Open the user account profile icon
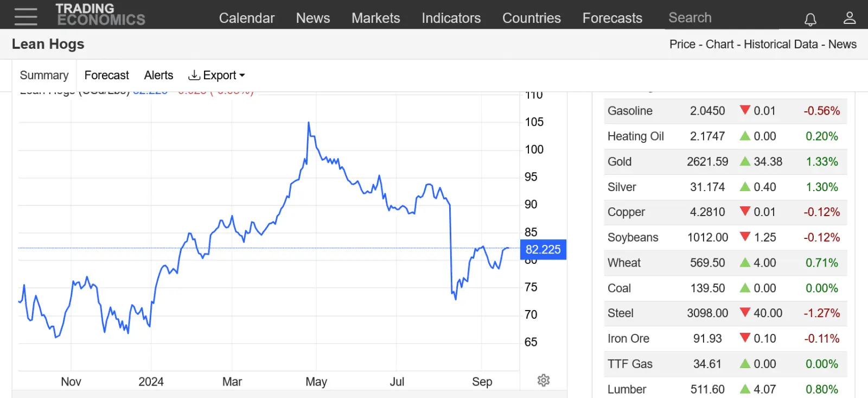This screenshot has width=868, height=398. [x=849, y=18]
